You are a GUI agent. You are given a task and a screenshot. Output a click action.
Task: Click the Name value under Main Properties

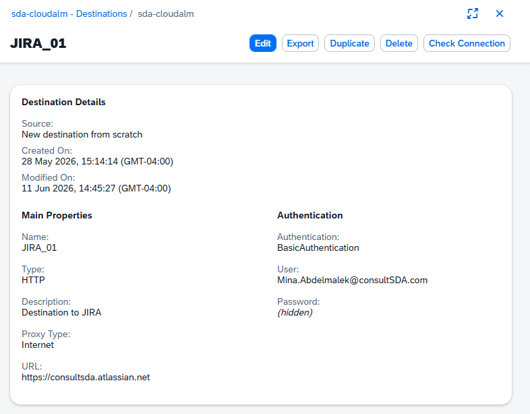coord(39,248)
